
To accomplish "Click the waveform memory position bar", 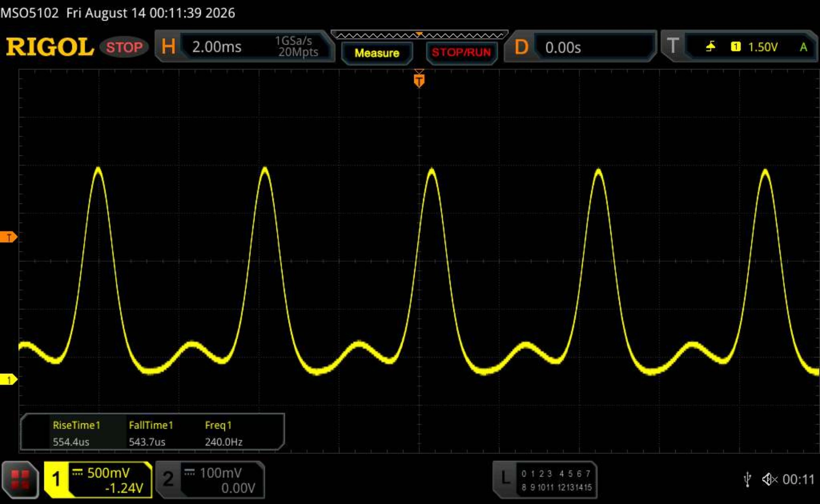I will [x=419, y=35].
